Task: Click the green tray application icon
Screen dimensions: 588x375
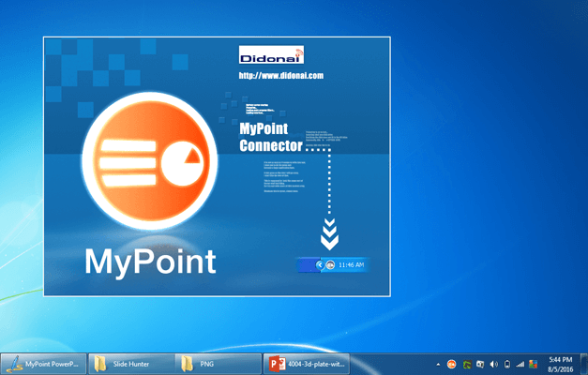Action: tap(467, 364)
